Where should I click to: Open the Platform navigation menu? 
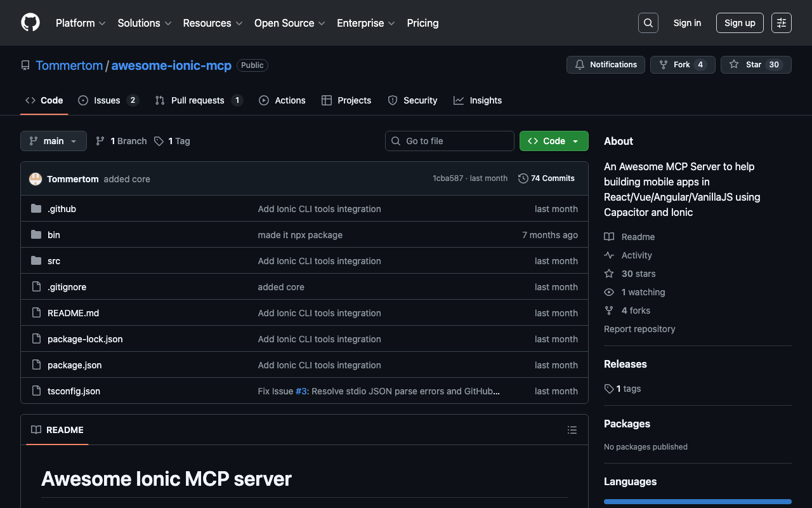(81, 23)
